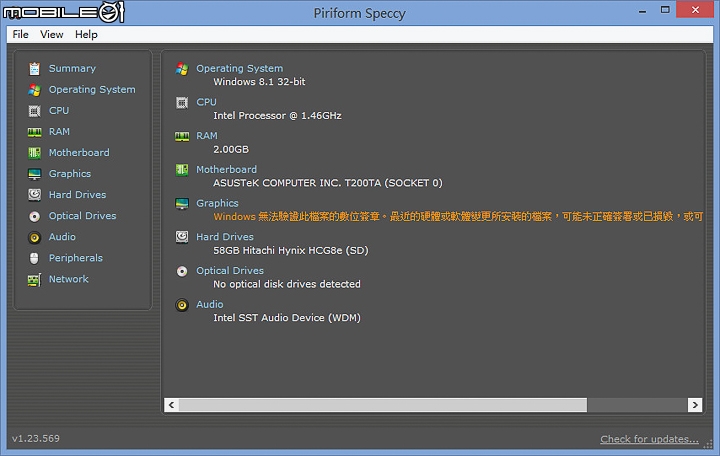Click the version number v1.23.569
The width and height of the screenshot is (720, 456).
(x=36, y=439)
